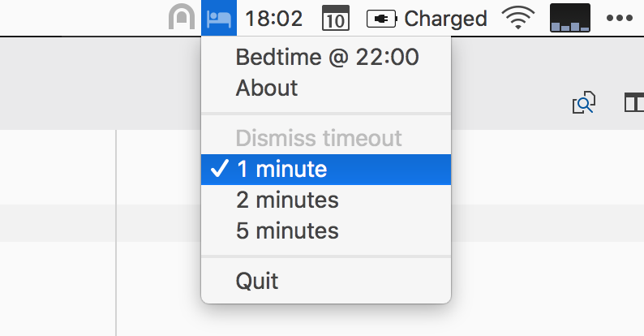Click the gray arch icon in the menu bar
644x336 pixels.
(182, 17)
